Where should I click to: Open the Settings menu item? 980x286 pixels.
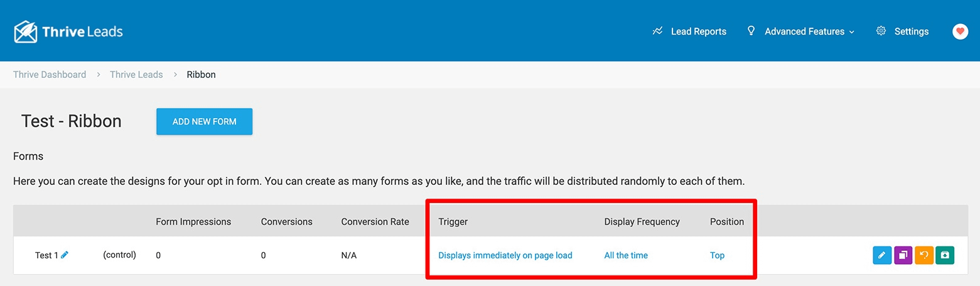pos(911,31)
